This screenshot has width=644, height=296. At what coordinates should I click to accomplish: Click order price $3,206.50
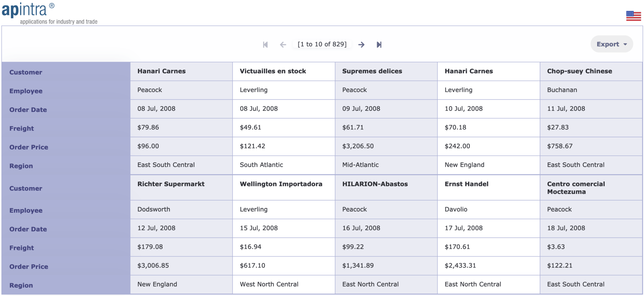(x=358, y=146)
